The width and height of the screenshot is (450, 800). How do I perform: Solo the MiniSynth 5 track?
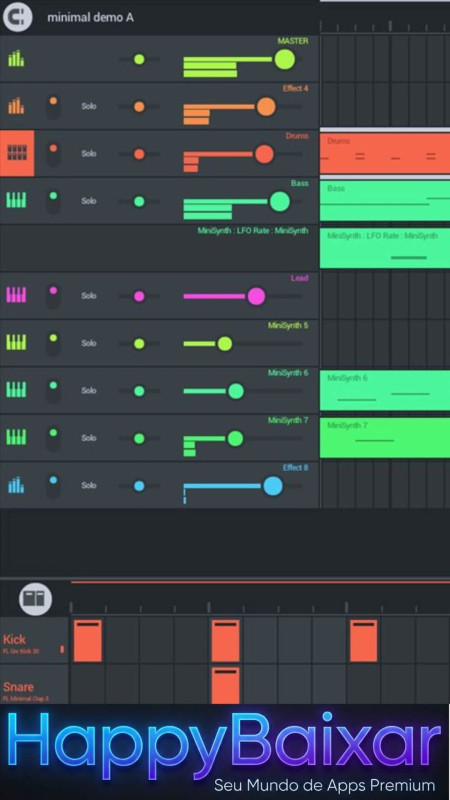click(x=89, y=343)
